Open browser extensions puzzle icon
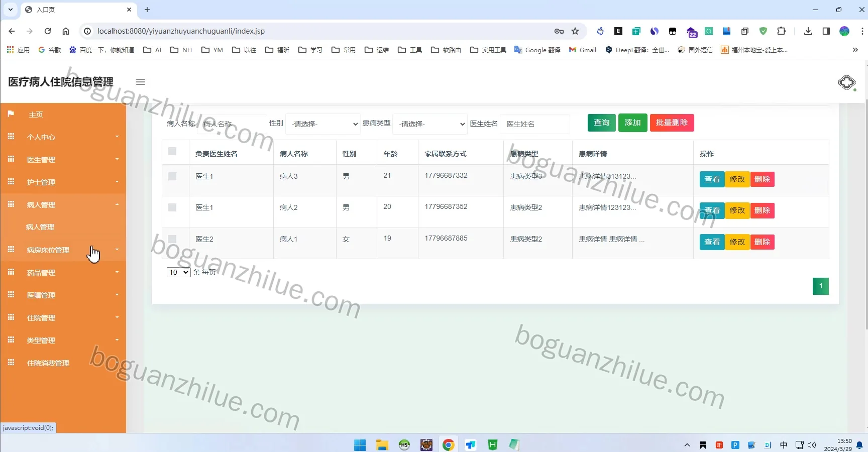Image resolution: width=868 pixels, height=452 pixels. (781, 31)
